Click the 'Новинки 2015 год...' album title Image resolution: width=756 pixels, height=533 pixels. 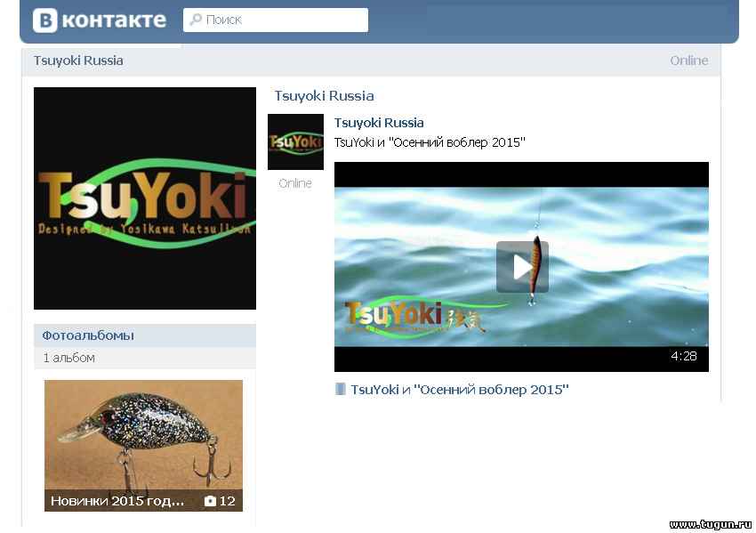pyautogui.click(x=117, y=501)
